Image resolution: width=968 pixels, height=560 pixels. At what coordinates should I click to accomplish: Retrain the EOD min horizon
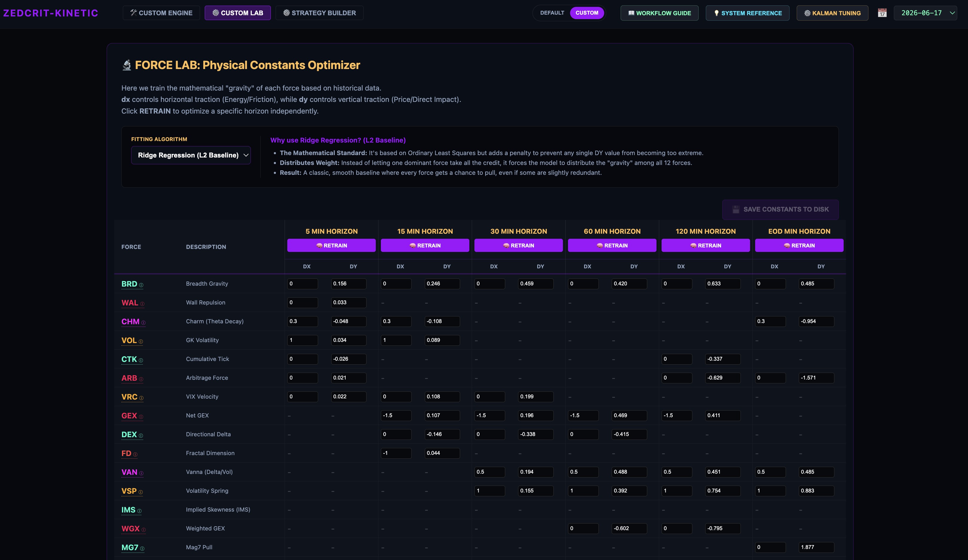pos(799,245)
